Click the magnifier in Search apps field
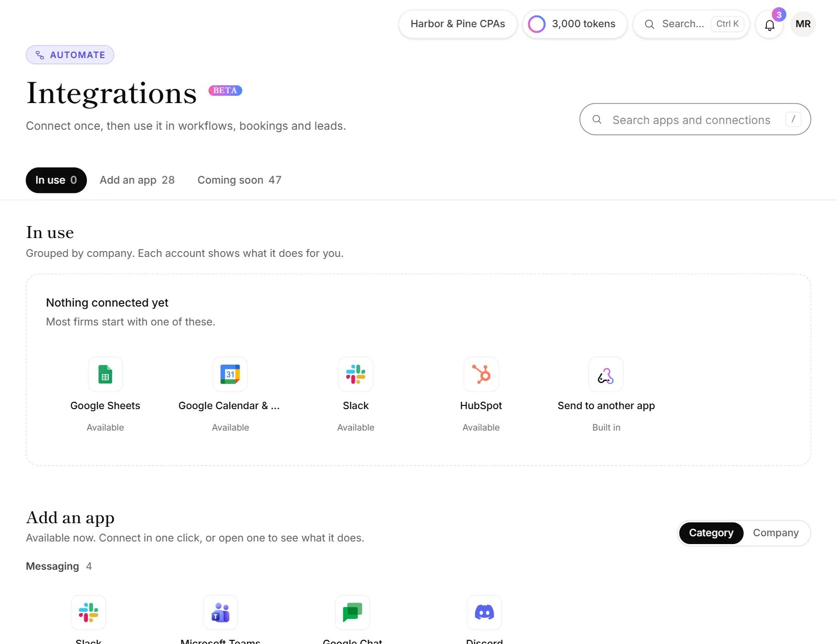Image resolution: width=837 pixels, height=644 pixels. [x=597, y=119]
